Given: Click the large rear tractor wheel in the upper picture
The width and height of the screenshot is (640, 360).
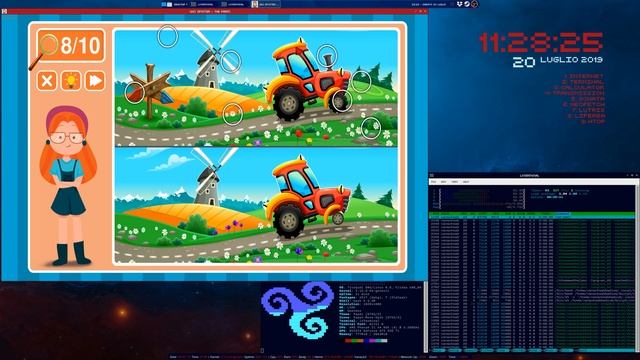Looking at the screenshot, I should click(289, 103).
